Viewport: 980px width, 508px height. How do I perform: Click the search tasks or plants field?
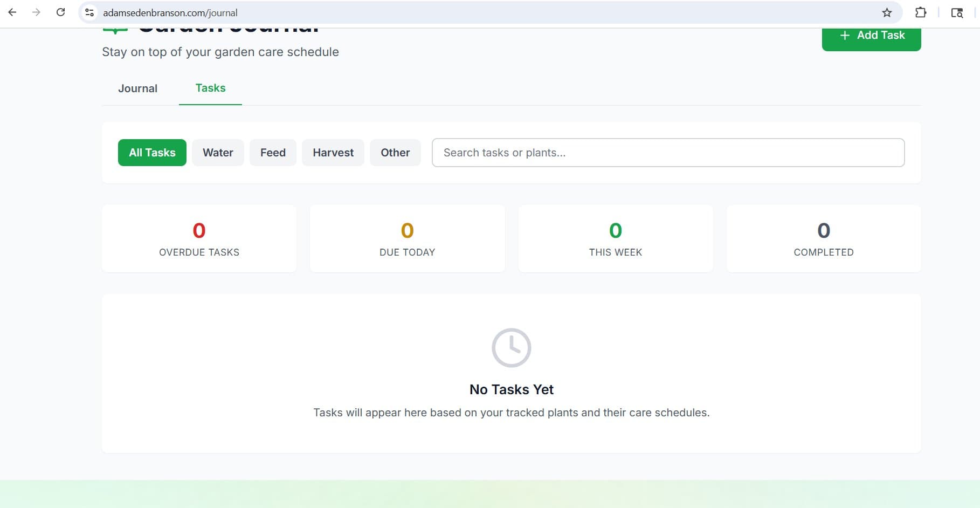668,152
